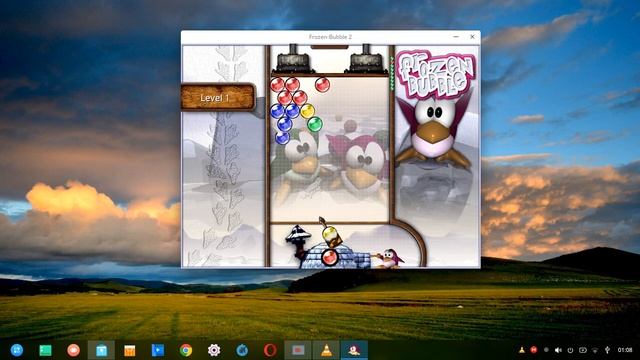Click the bubble launcher cannon

pos(330,233)
